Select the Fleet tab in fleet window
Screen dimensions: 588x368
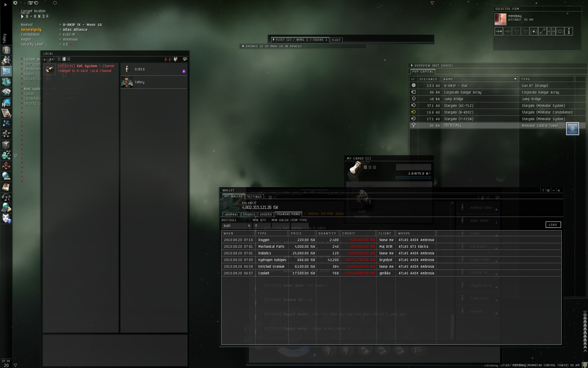336,40
